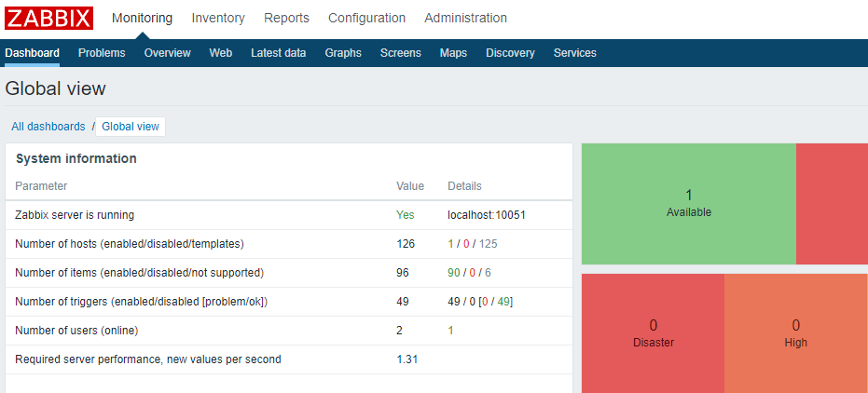Click the performance value '1.31'
The image size is (868, 393).
point(407,359)
